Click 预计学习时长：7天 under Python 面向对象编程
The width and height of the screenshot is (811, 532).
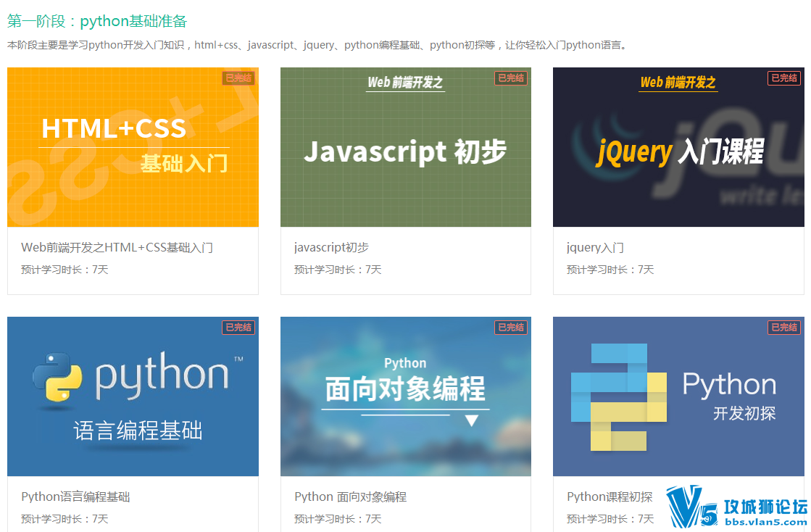[x=338, y=518]
